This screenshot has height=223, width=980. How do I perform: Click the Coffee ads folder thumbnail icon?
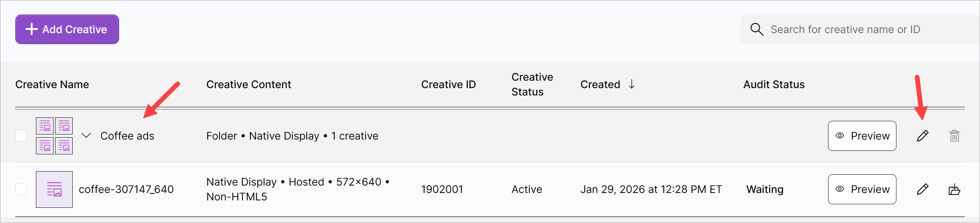tap(54, 136)
